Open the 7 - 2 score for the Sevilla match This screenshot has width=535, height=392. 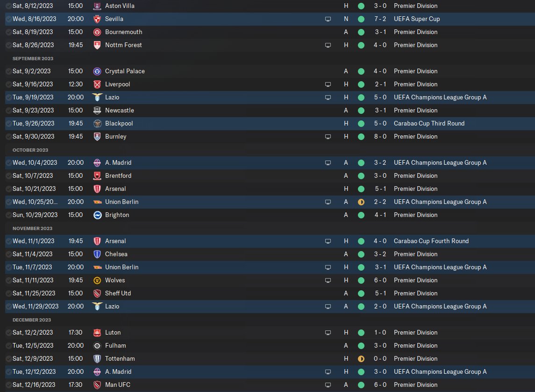point(380,19)
